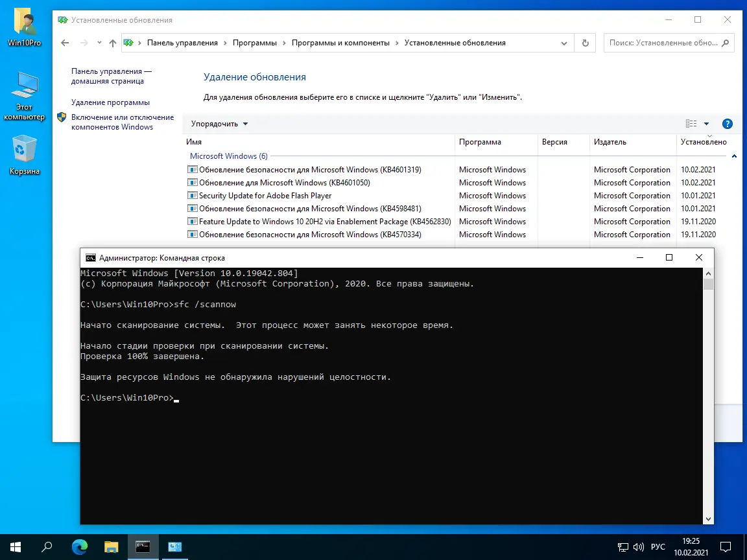
Task: Click 'Установленные обновления' breadcrumb segment
Action: point(455,43)
